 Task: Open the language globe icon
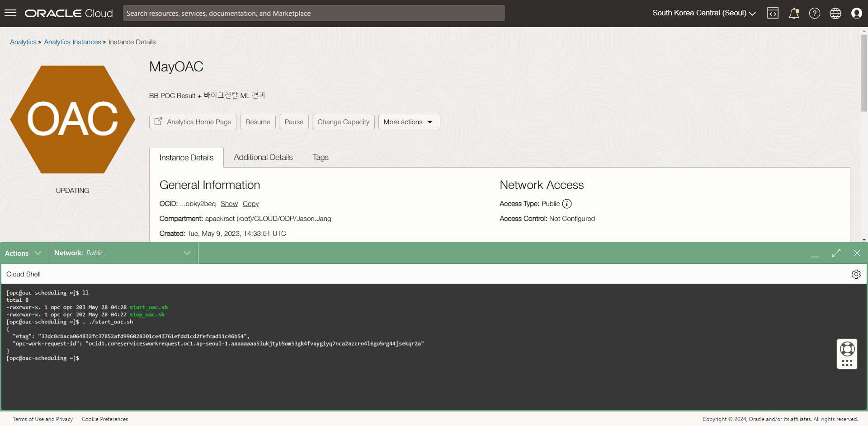[x=835, y=13]
